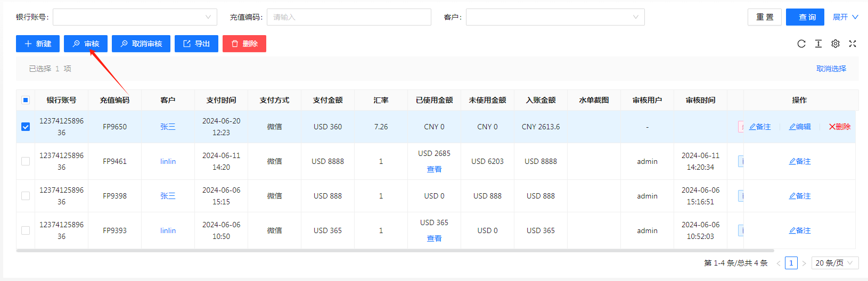This screenshot has width=868, height=281.
Task: Click the 新建 button with plus icon
Action: coord(38,44)
